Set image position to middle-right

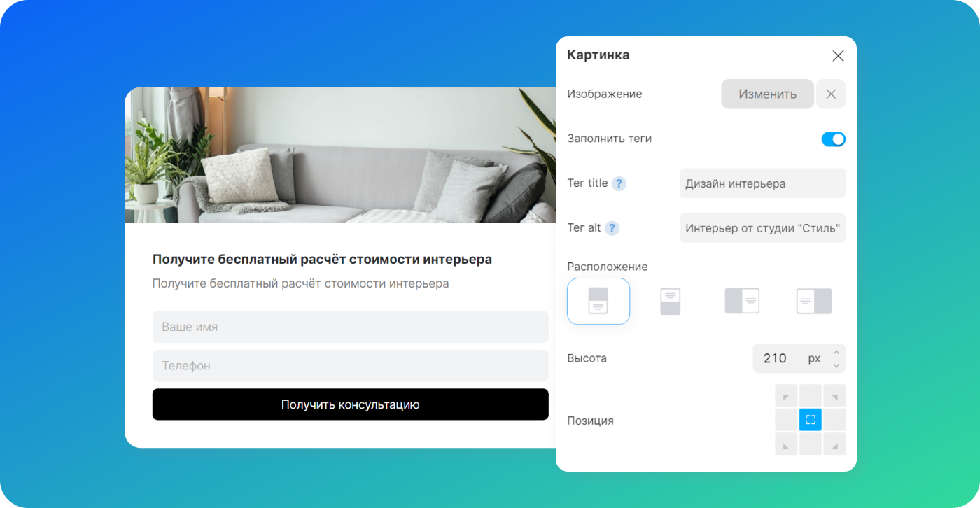834,420
